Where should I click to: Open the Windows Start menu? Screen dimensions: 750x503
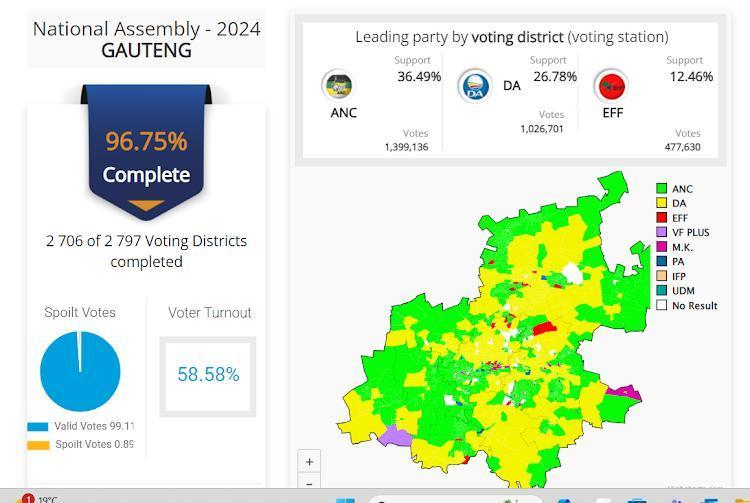pyautogui.click(x=345, y=499)
